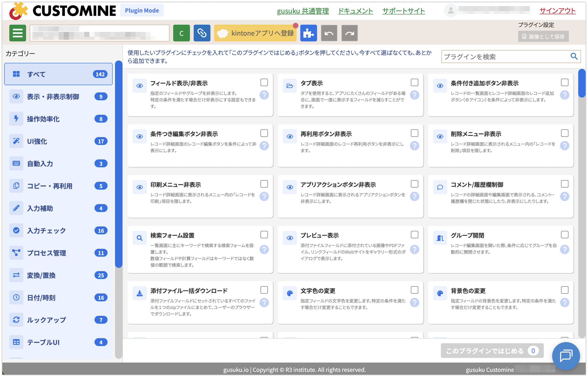Screen dimensions: 588x377
Task: Check the 印刷メニュー非表示 checkbox
Action: (264, 184)
